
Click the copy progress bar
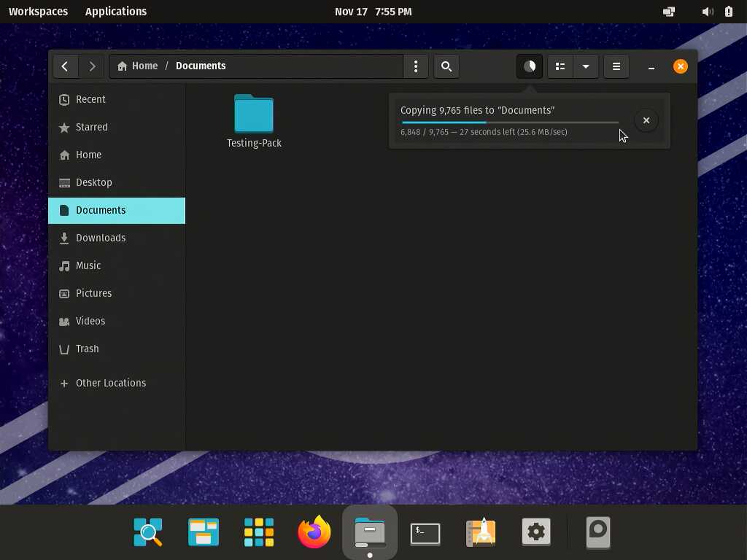point(509,122)
